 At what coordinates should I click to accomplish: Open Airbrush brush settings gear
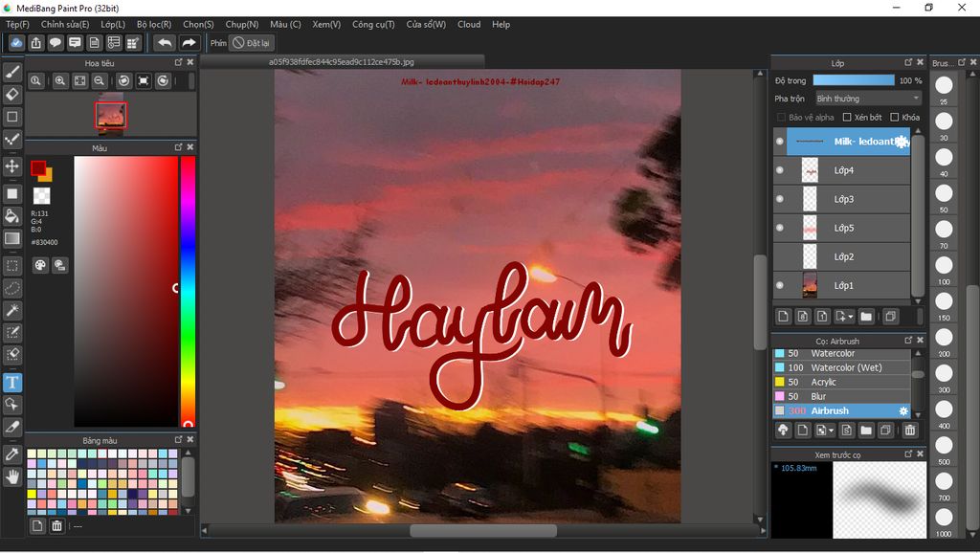point(903,411)
